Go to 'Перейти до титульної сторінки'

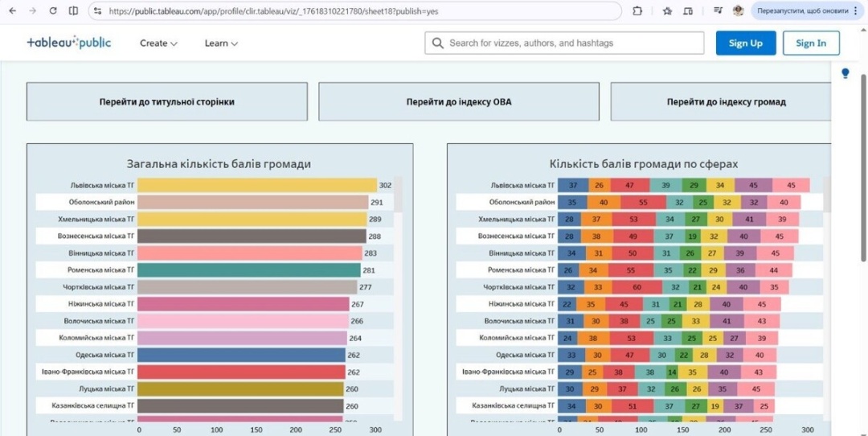[167, 102]
